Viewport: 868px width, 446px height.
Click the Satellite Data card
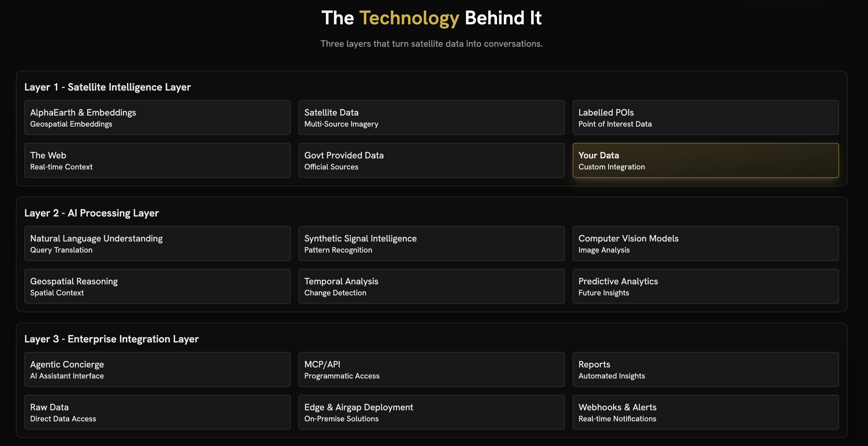pos(431,118)
